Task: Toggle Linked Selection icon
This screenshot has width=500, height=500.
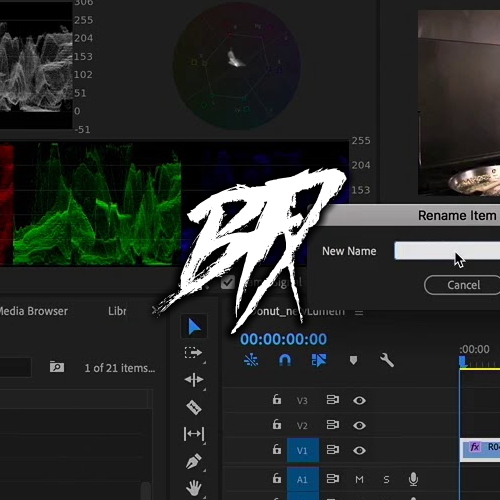Action: point(319,360)
